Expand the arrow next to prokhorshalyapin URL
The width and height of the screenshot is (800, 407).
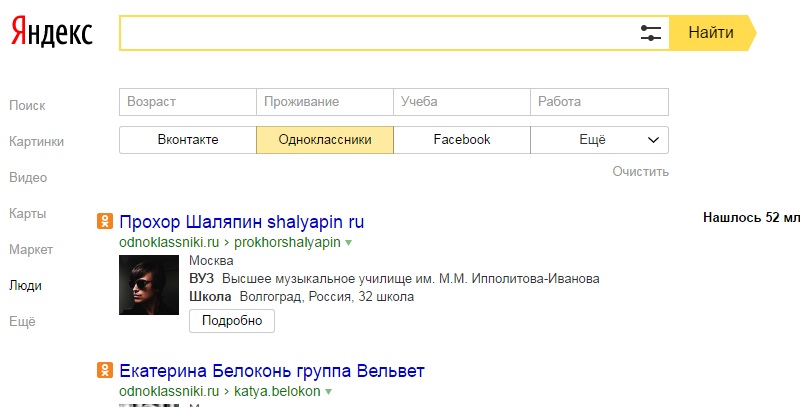click(348, 243)
